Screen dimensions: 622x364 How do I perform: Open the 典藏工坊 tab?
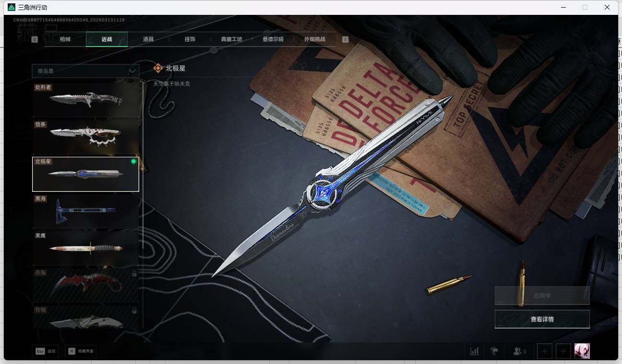(231, 39)
